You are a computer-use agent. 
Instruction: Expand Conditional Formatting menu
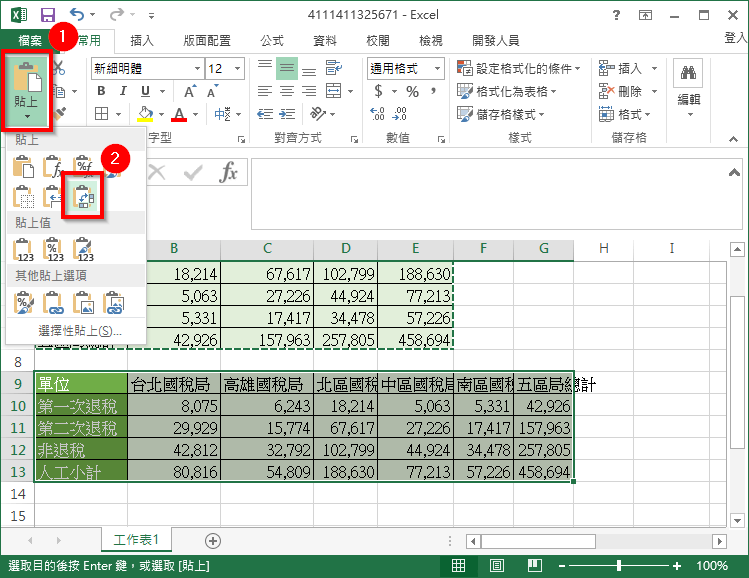tap(519, 68)
